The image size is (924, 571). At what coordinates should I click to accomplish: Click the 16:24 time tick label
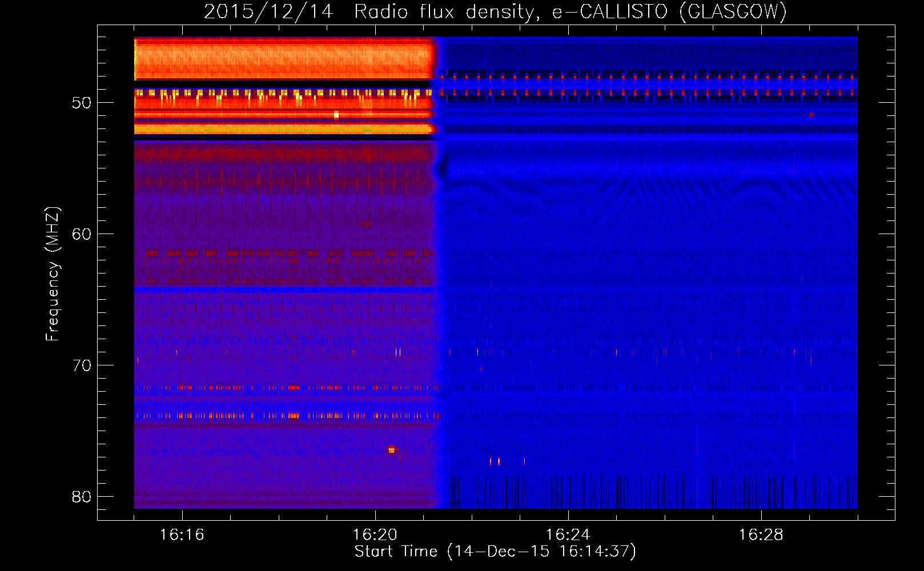(568, 535)
